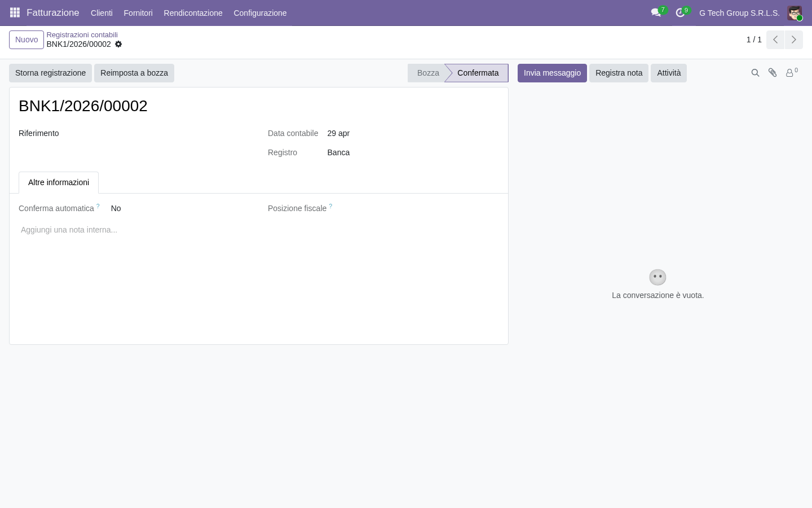Click the Registro value Banca

click(338, 152)
